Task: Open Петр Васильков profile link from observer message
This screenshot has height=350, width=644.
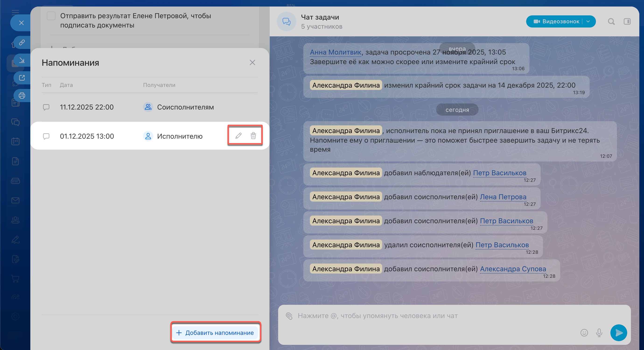Action: (x=500, y=173)
